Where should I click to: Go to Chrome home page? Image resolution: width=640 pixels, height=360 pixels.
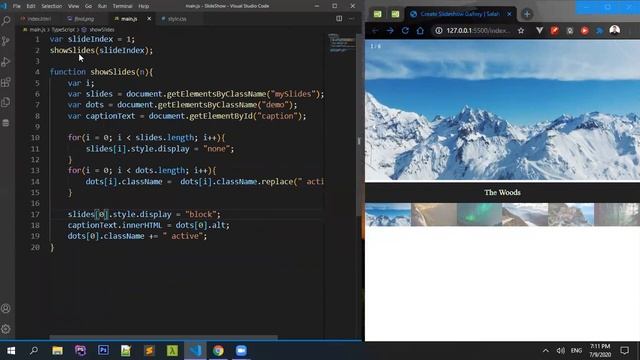click(x=420, y=31)
